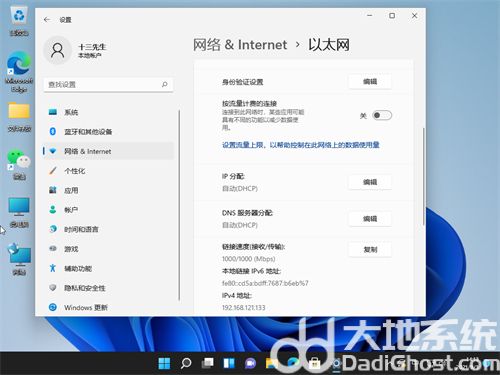The height and width of the screenshot is (375, 500).
Task: Click the Ethernet page vertical scrollbar
Action: (x=424, y=176)
